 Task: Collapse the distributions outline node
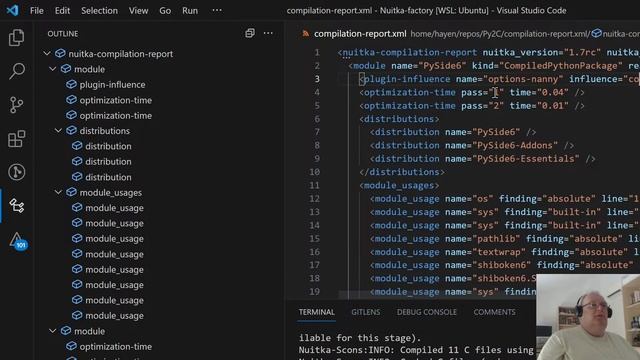click(x=58, y=131)
